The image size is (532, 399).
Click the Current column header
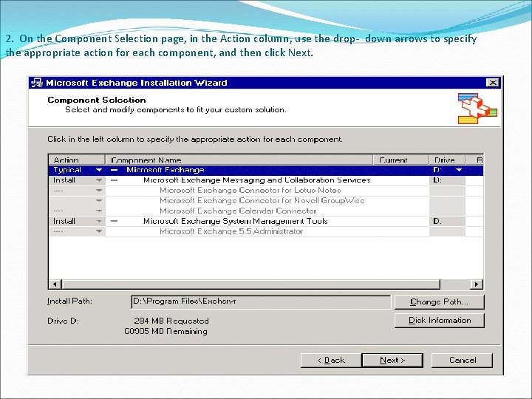(x=400, y=160)
